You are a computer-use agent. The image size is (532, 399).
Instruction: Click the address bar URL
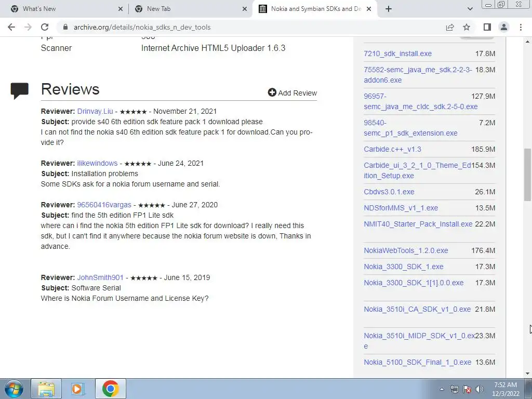tap(142, 27)
